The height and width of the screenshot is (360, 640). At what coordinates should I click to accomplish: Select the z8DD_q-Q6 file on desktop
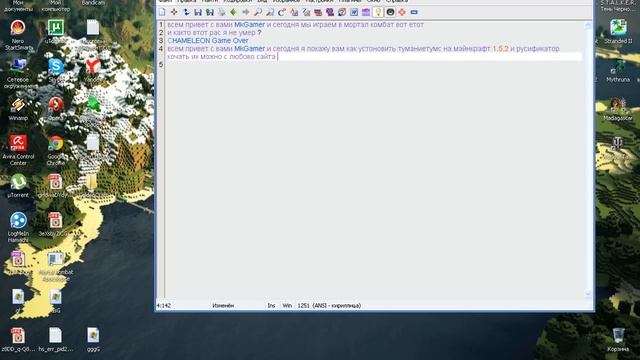[18, 340]
